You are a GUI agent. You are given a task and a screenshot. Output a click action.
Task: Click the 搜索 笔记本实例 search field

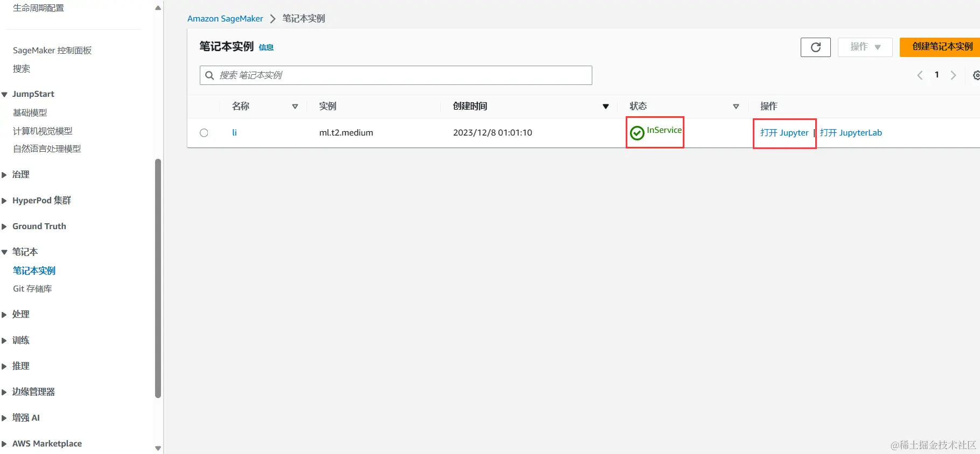[396, 75]
